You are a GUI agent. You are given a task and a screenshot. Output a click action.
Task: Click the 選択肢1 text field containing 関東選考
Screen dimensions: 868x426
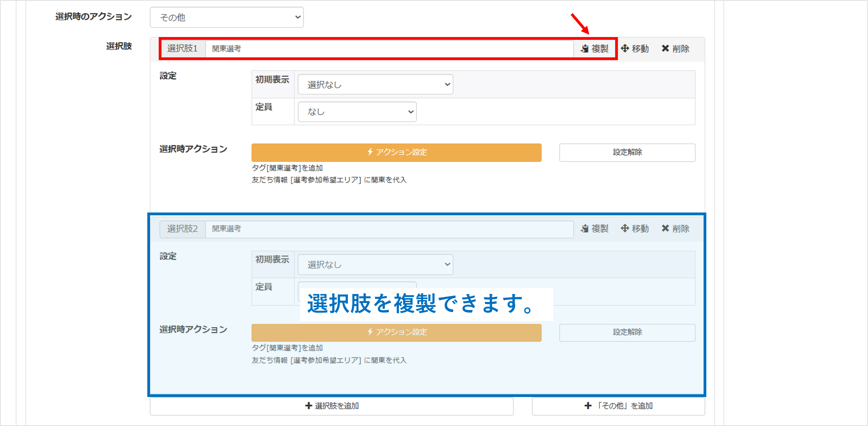coord(389,49)
